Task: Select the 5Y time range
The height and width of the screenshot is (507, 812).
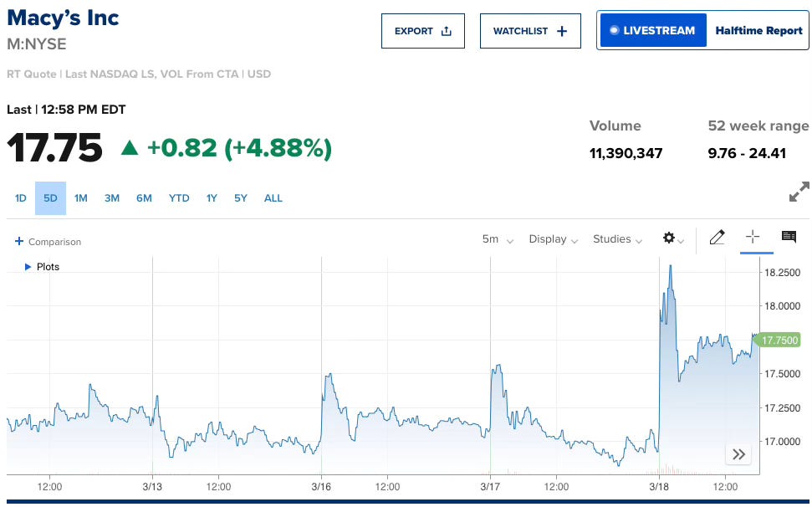Action: coord(241,198)
